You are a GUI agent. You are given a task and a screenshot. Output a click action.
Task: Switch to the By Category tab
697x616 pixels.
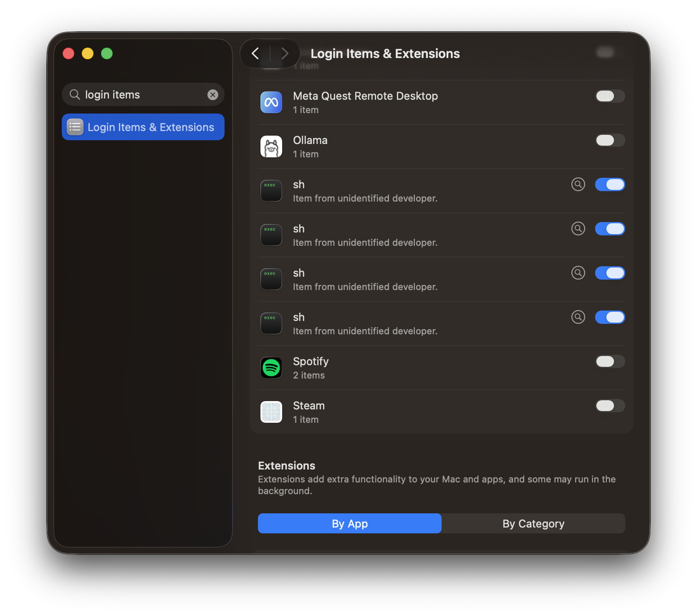[x=533, y=523]
